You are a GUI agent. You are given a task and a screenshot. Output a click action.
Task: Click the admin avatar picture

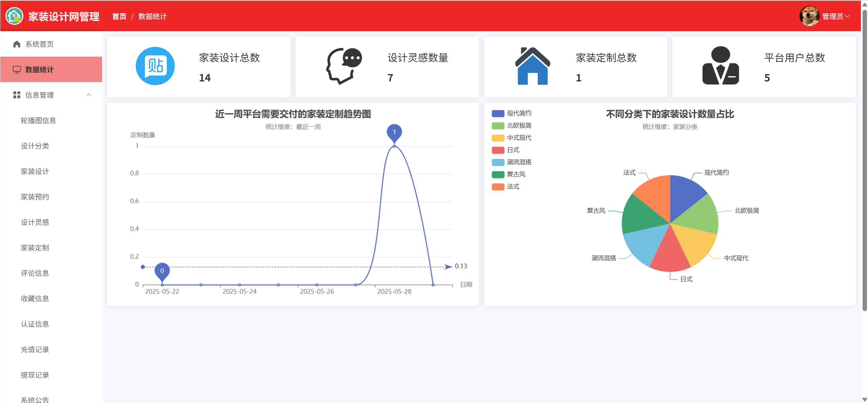click(809, 16)
